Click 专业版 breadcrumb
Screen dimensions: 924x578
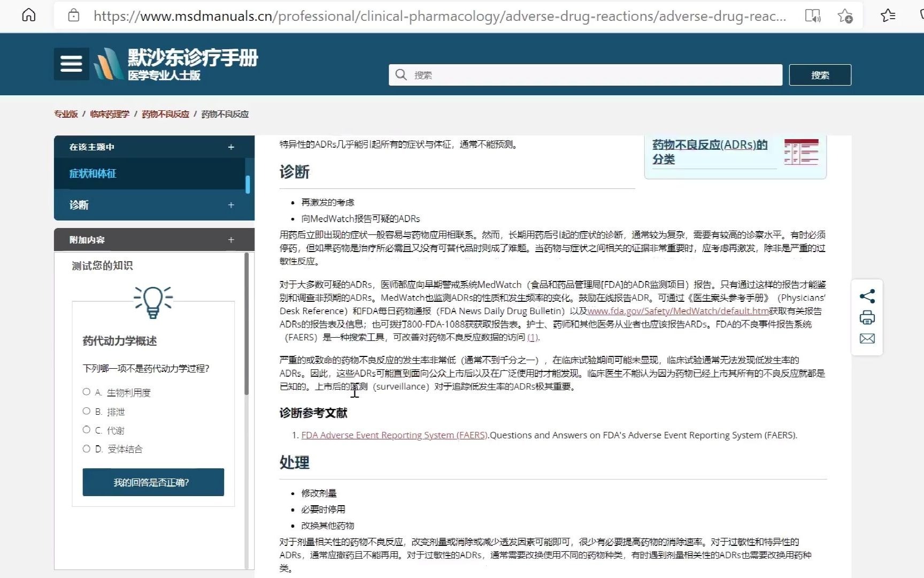point(66,114)
